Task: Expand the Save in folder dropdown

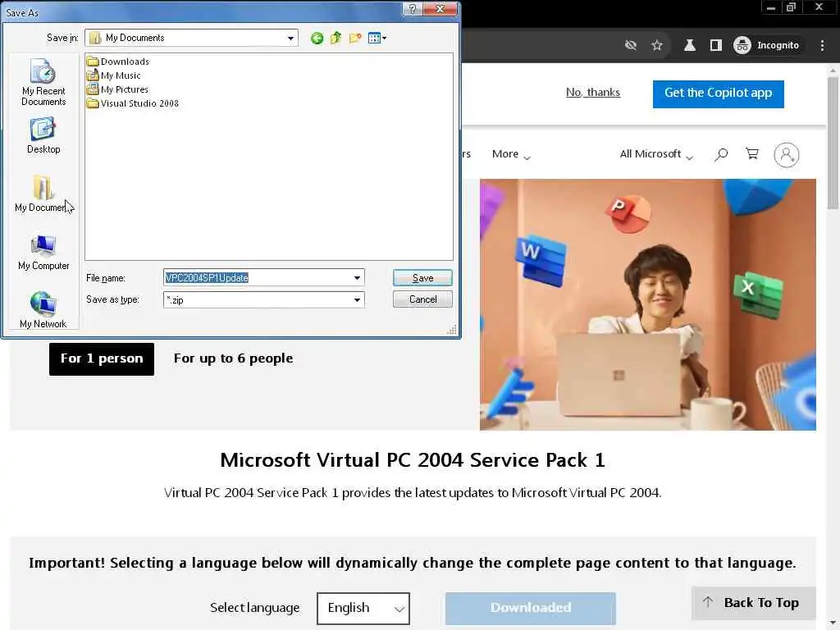Action: 290,38
